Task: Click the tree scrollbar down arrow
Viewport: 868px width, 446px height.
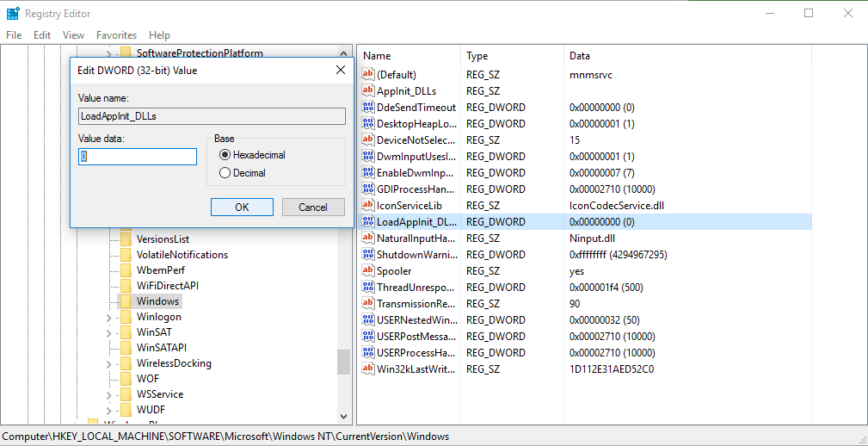Action: pos(344,417)
